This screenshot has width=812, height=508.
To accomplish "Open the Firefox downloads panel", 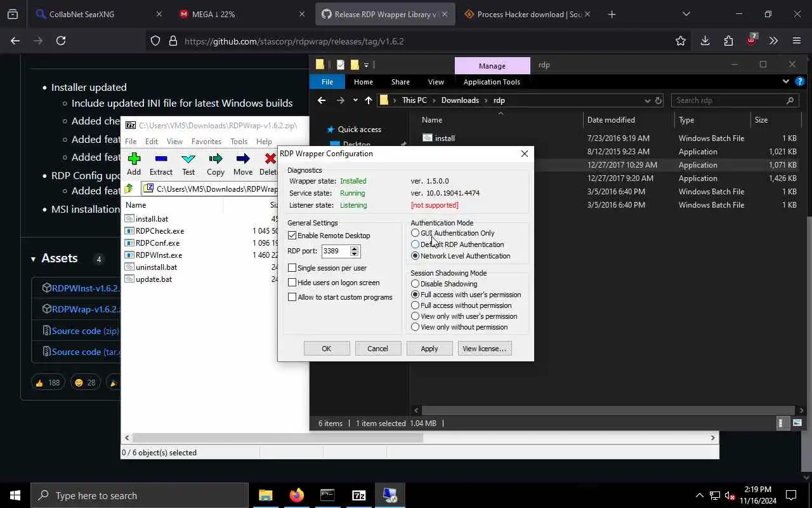I will pyautogui.click(x=705, y=41).
